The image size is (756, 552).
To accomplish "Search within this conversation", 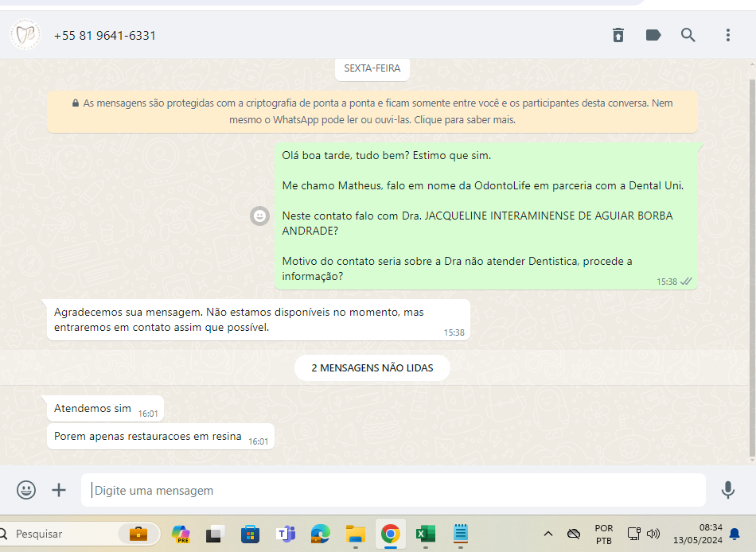I will tap(688, 35).
